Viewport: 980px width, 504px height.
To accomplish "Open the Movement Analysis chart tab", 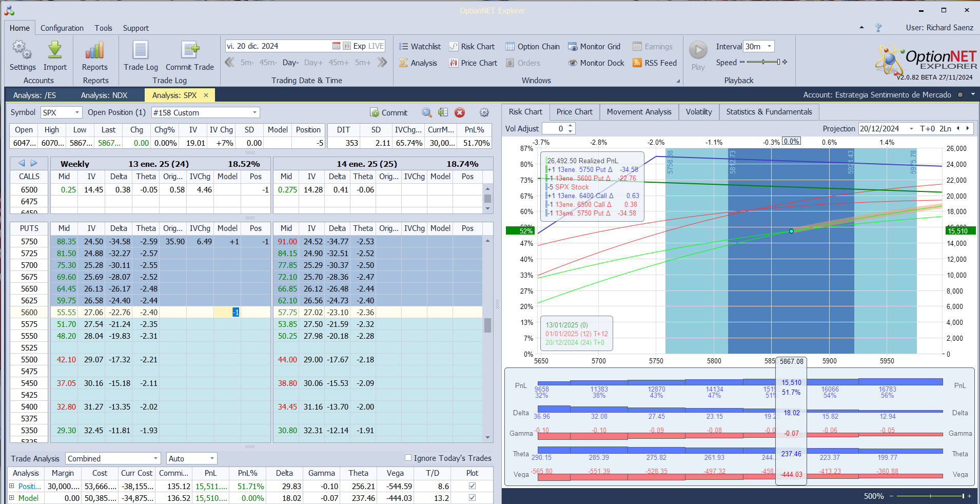I will (x=639, y=112).
